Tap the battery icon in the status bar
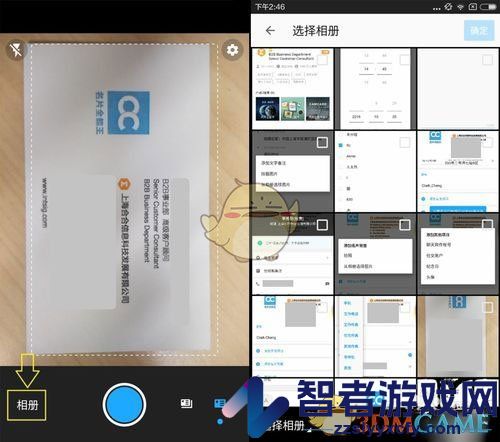Viewport: 500px width, 442px height. click(489, 7)
